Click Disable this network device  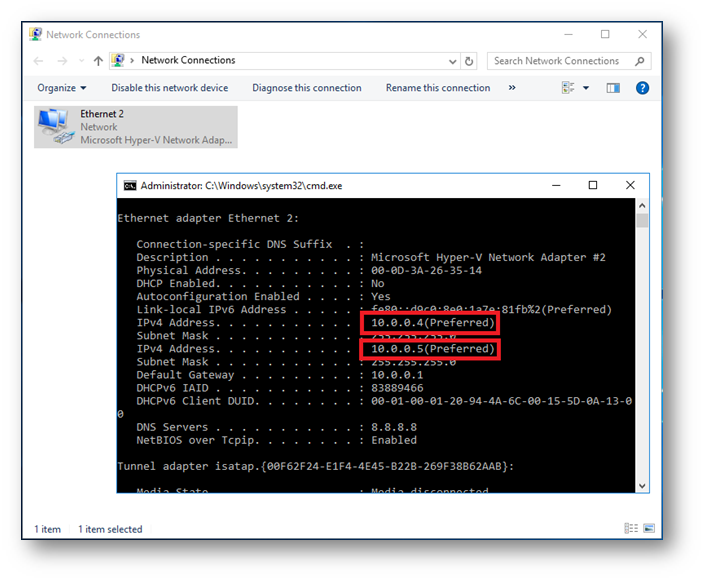(169, 88)
